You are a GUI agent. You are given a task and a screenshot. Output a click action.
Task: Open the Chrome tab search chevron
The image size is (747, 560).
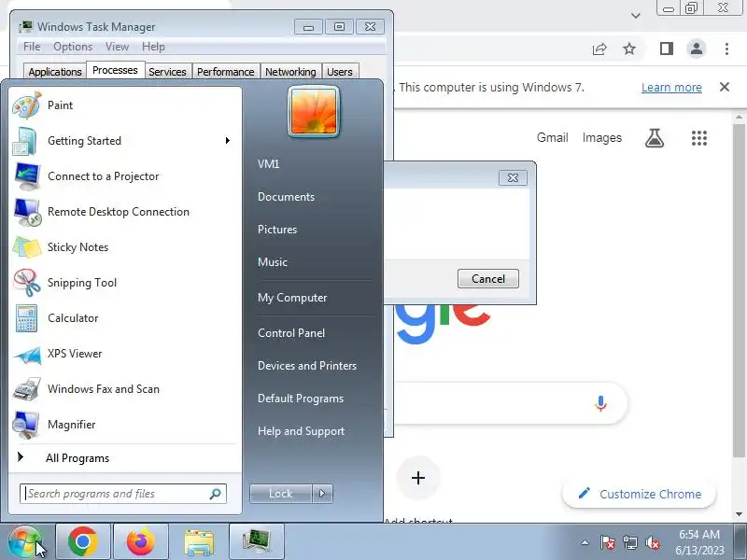[x=636, y=16]
